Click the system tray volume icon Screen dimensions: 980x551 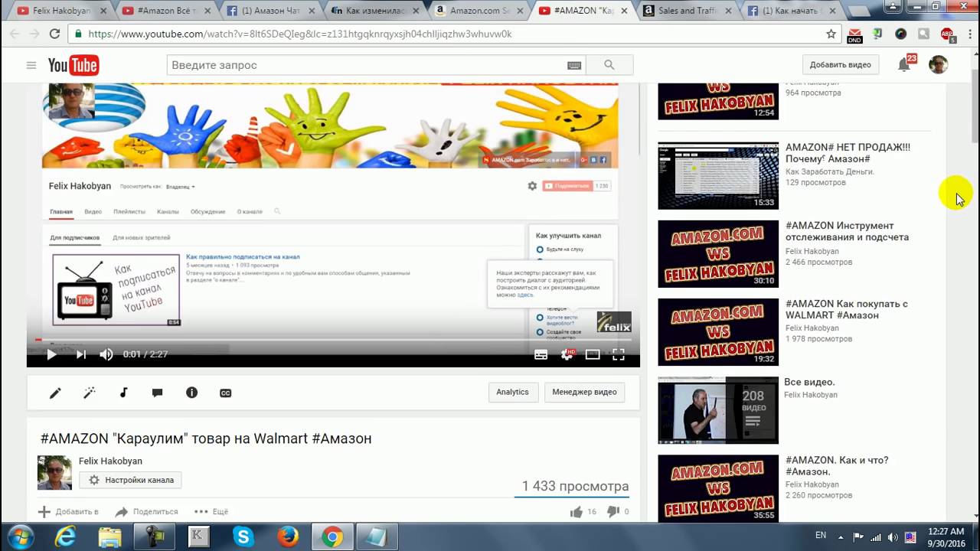coord(893,536)
